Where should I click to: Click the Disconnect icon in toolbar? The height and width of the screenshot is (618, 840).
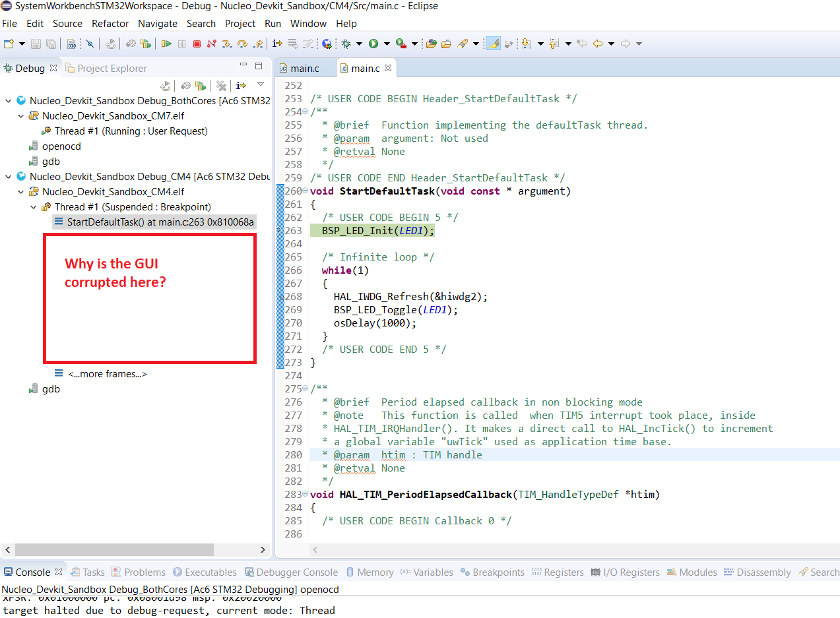(x=211, y=44)
